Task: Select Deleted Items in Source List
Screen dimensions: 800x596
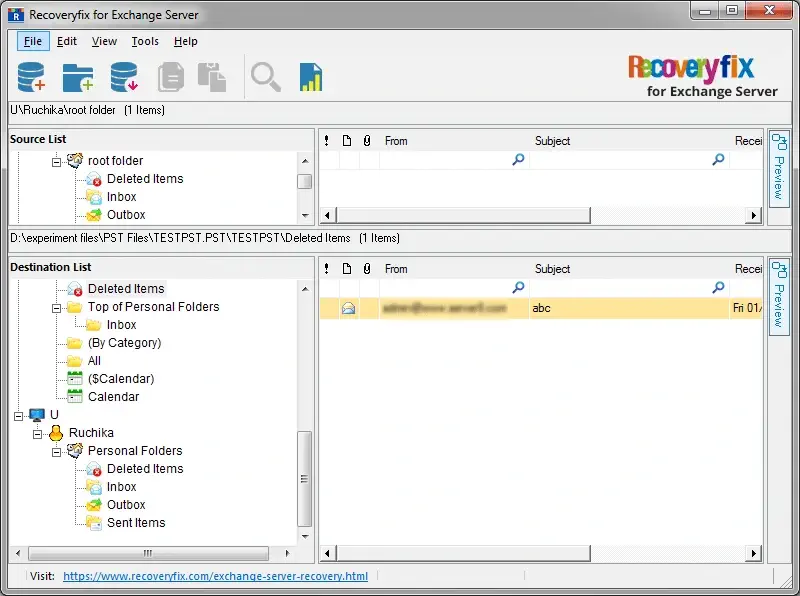Action: [x=145, y=179]
